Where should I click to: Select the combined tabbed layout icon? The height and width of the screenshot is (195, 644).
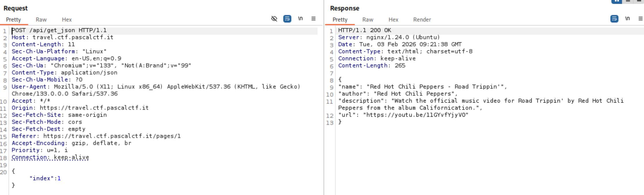pyautogui.click(x=639, y=1)
